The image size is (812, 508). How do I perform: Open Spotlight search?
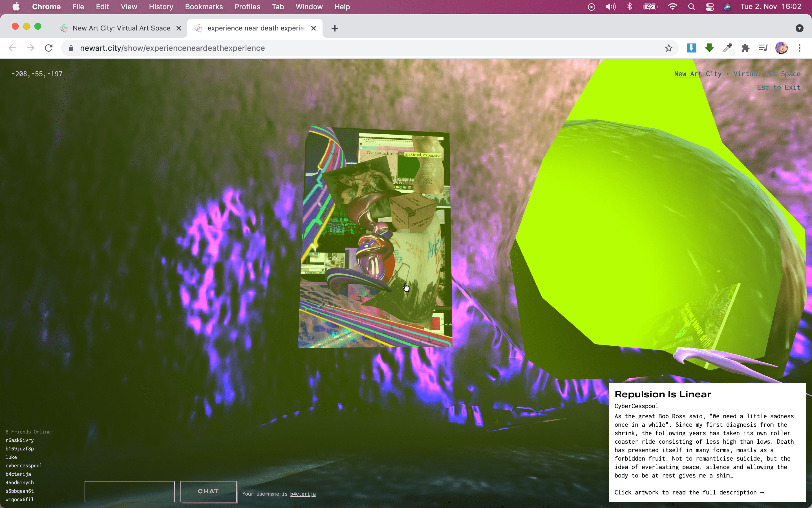pyautogui.click(x=692, y=7)
